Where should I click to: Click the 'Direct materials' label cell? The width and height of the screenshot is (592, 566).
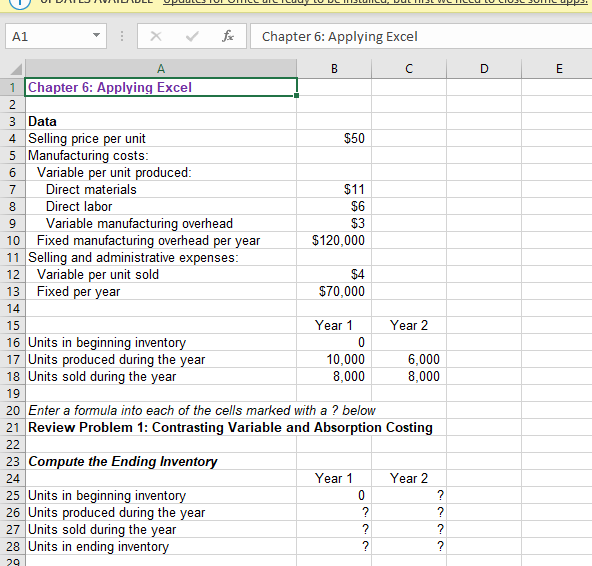point(161,189)
